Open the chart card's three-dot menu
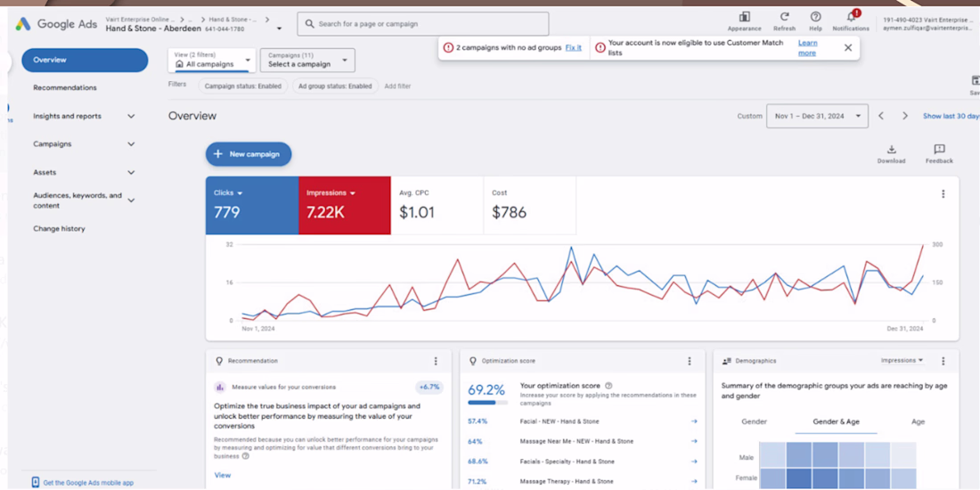This screenshot has height=490, width=980. pos(943,194)
